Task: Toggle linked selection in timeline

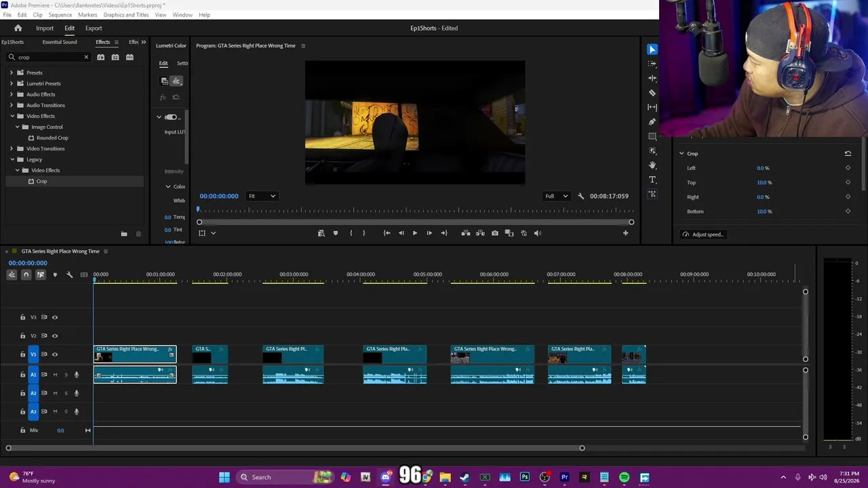Action: click(40, 274)
